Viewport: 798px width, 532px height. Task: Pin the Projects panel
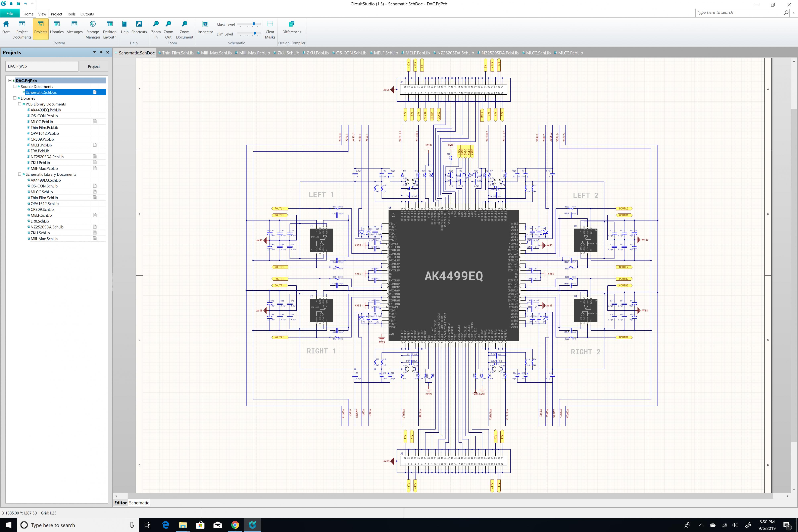(x=101, y=52)
